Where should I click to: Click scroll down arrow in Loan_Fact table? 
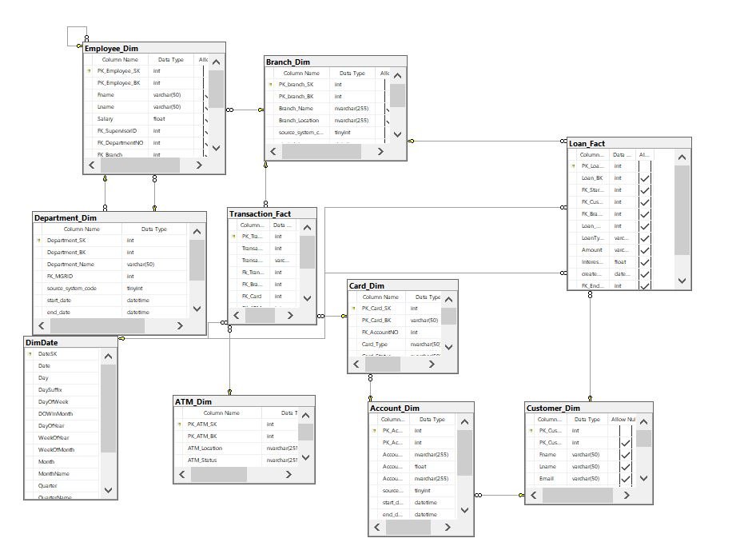682,281
